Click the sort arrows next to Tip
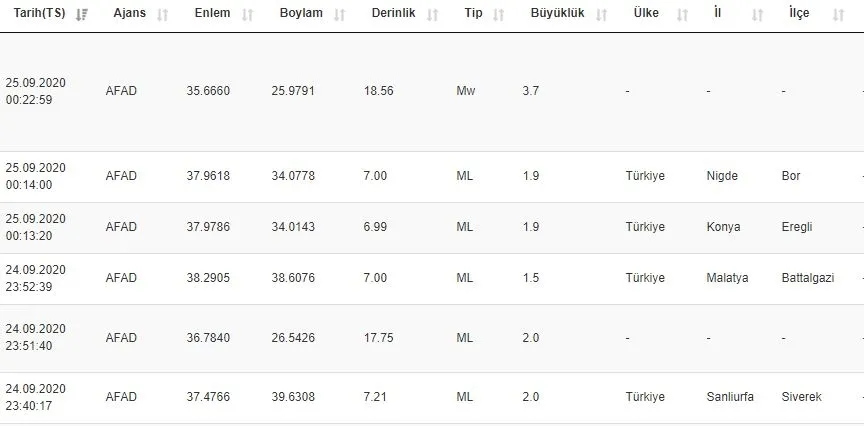The height and width of the screenshot is (426, 864). 500,15
